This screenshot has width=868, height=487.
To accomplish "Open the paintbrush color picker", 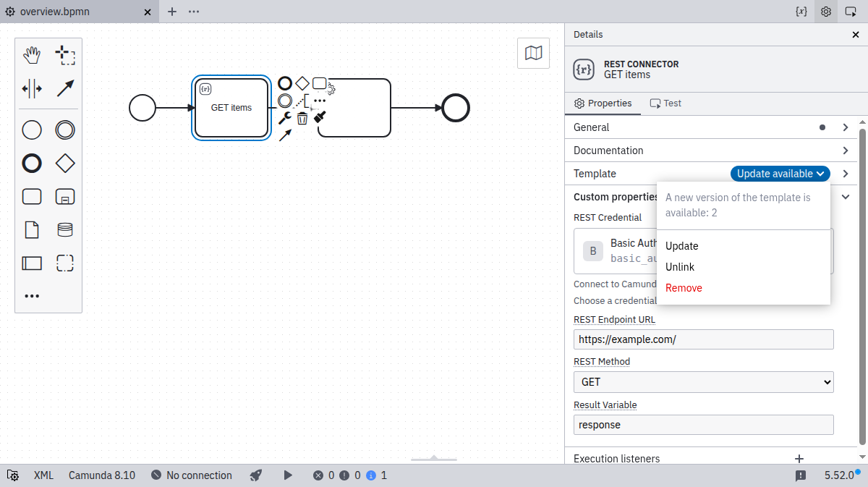I will [x=320, y=117].
